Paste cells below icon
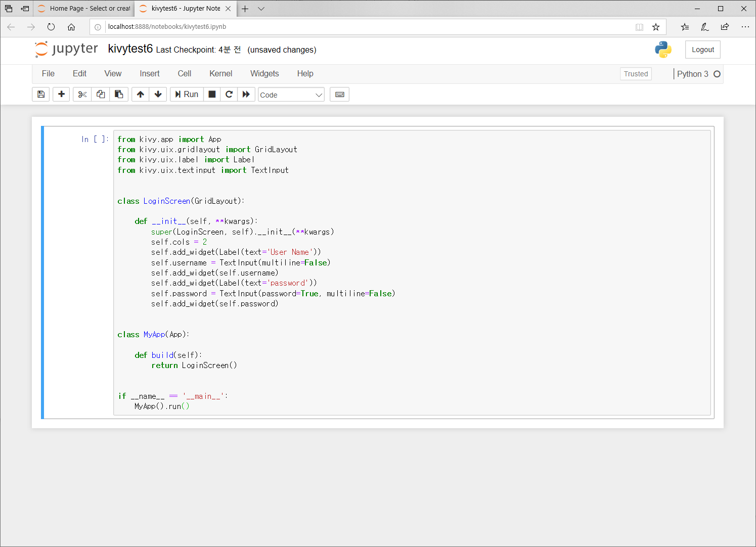 119,95
